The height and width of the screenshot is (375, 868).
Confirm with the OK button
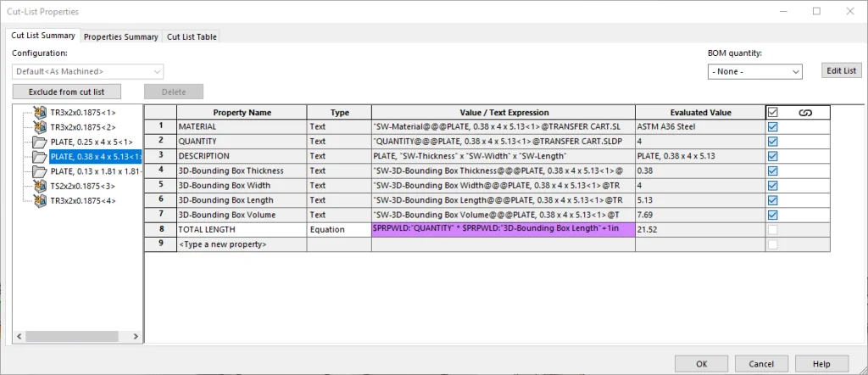coord(701,364)
